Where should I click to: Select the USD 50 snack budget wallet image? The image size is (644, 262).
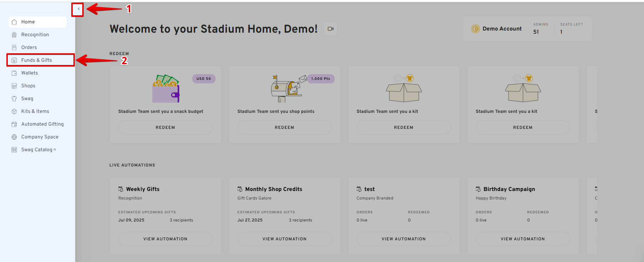[x=166, y=89]
